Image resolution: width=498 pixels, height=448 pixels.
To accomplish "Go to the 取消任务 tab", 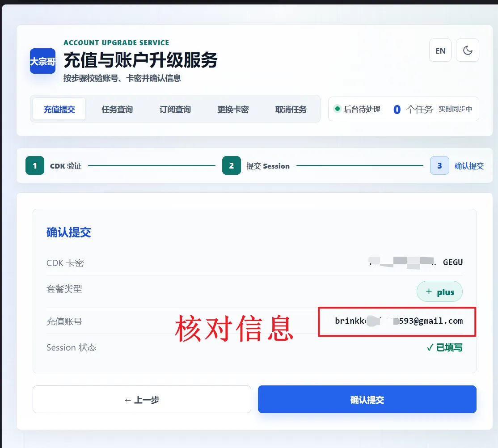I will pyautogui.click(x=291, y=109).
